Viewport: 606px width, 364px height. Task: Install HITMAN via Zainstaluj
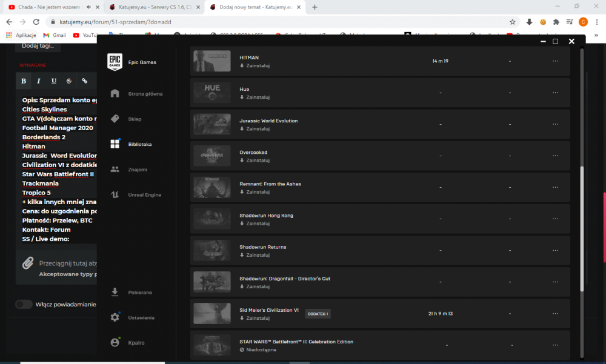point(255,65)
